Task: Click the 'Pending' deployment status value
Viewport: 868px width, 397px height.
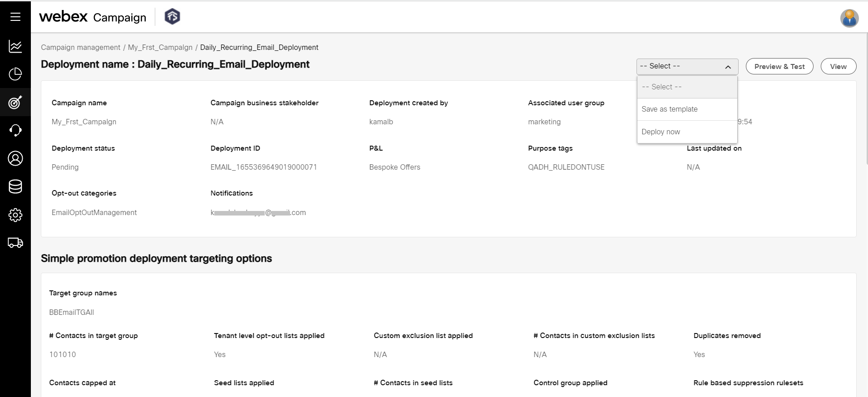Action: [x=65, y=167]
